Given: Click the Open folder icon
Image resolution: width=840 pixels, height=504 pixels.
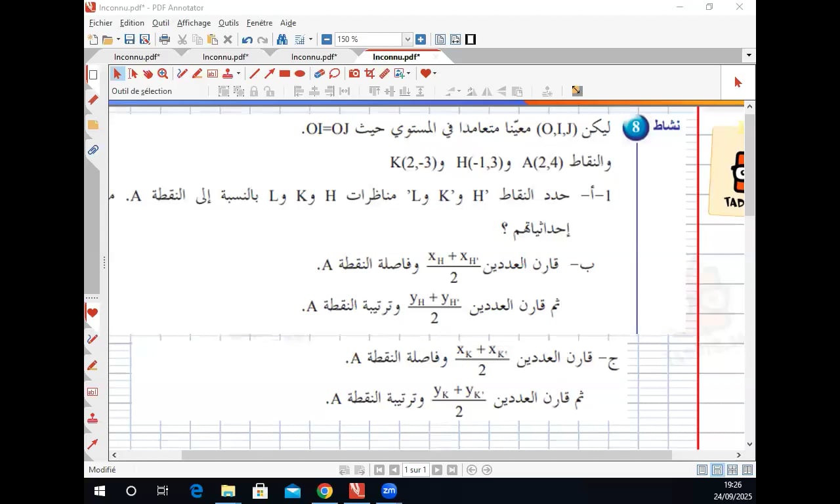Looking at the screenshot, I should click(x=108, y=39).
